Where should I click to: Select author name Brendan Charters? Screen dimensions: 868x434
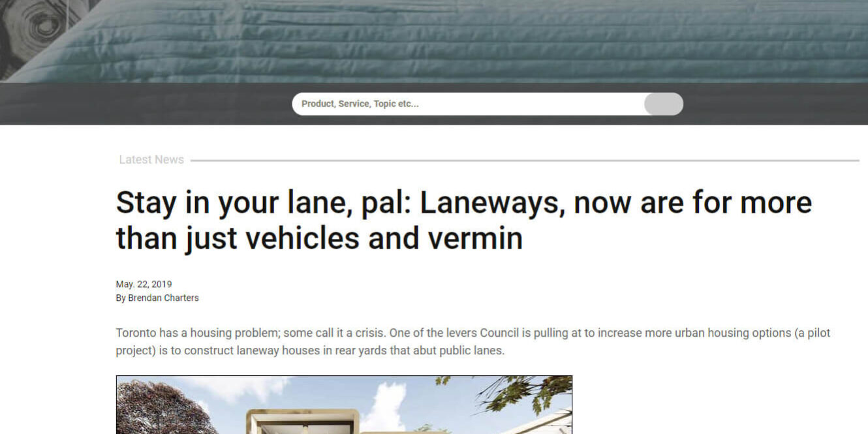point(163,298)
